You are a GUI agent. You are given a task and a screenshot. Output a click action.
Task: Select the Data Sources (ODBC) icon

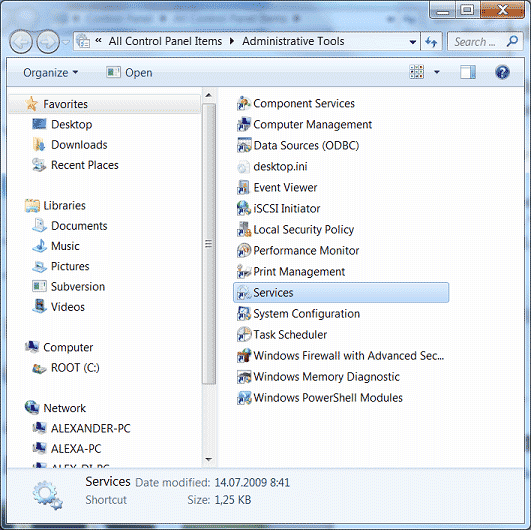click(244, 145)
